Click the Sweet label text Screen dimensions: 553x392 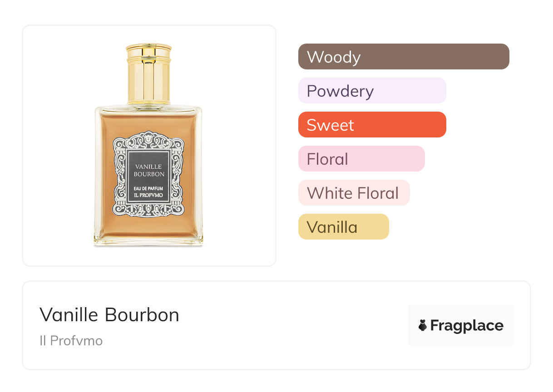point(330,125)
